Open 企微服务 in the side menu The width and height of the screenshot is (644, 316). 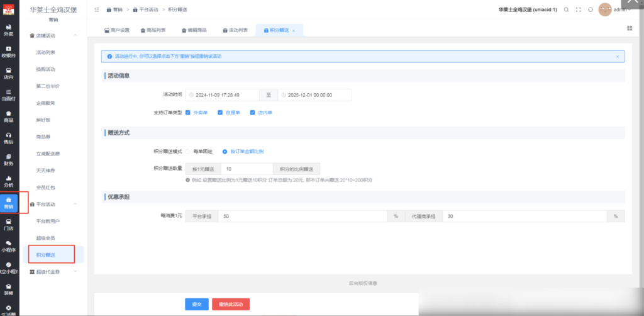45,103
